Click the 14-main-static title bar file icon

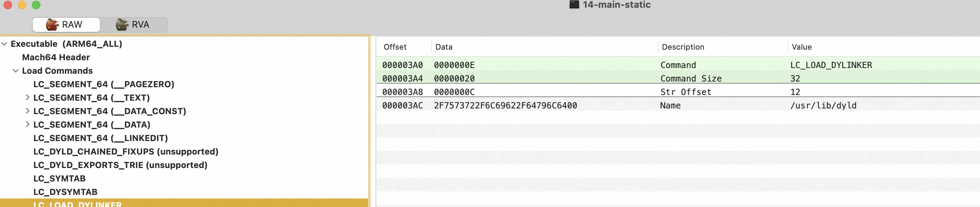click(x=574, y=5)
